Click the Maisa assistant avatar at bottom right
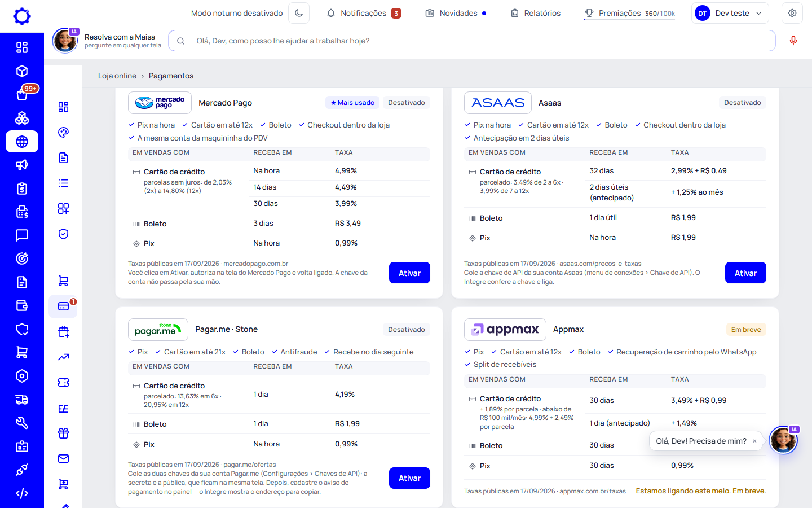812x508 pixels. tap(783, 440)
